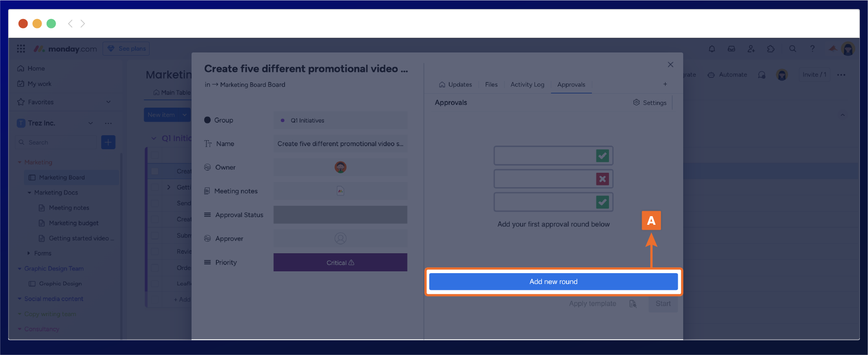Click the invite members icon
The image size is (868, 355).
[x=751, y=49]
